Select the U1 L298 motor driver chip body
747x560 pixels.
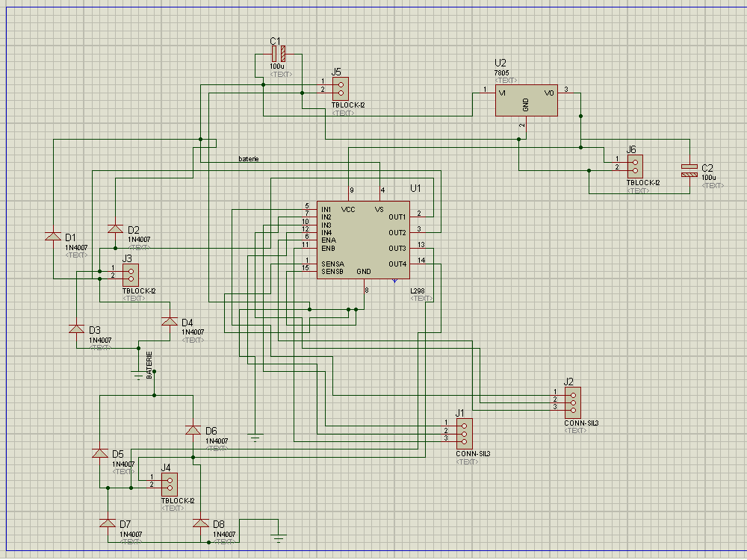click(363, 240)
